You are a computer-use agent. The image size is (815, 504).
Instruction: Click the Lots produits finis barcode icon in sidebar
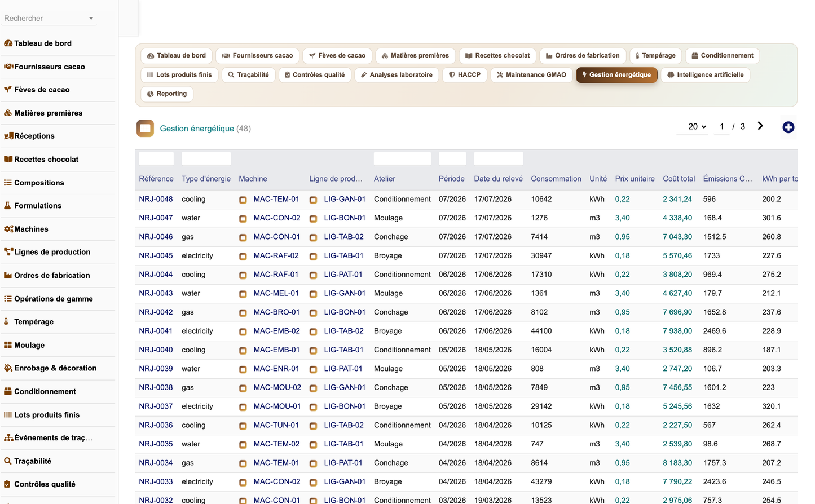tap(8, 414)
